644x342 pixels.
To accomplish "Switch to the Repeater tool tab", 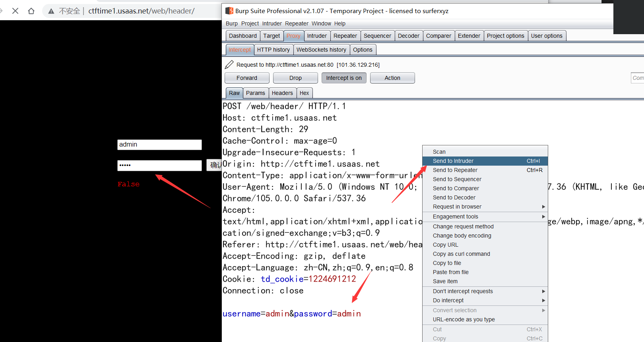I will (x=345, y=36).
